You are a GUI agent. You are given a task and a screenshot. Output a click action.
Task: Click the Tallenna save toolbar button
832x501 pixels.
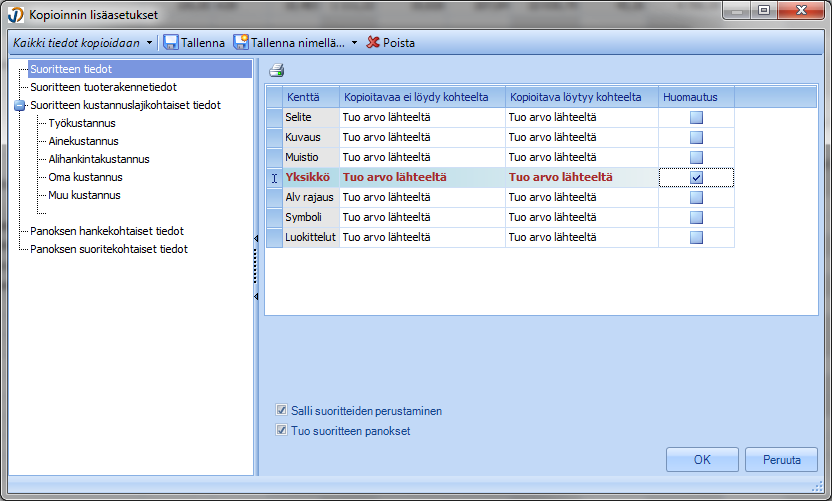[x=194, y=43]
